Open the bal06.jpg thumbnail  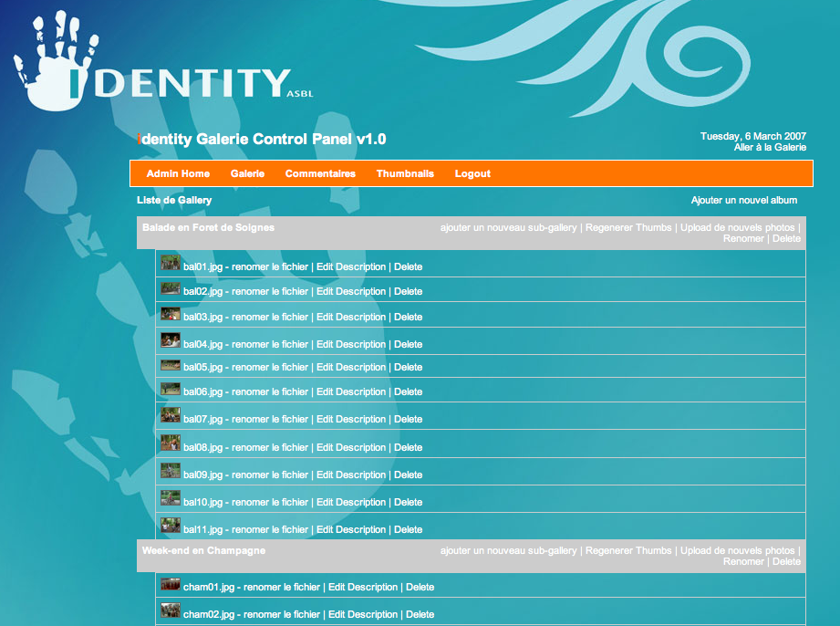click(171, 389)
